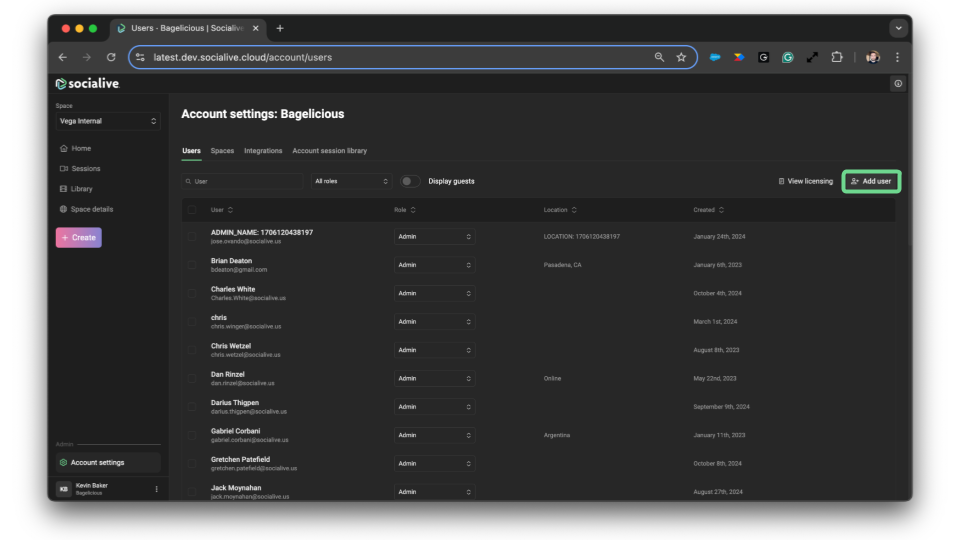The height and width of the screenshot is (540, 960).
Task: Go to Home in sidebar
Action: (x=75, y=148)
